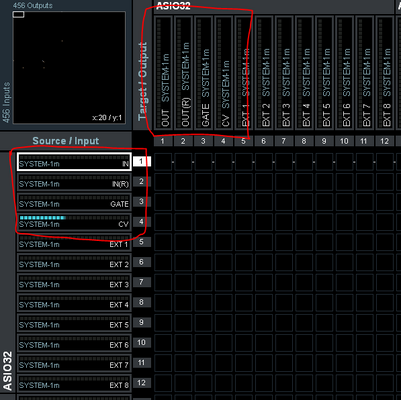This screenshot has width=401, height=400.
Task: Toggle crosspoint of CV source and CV output
Action: 224,222
